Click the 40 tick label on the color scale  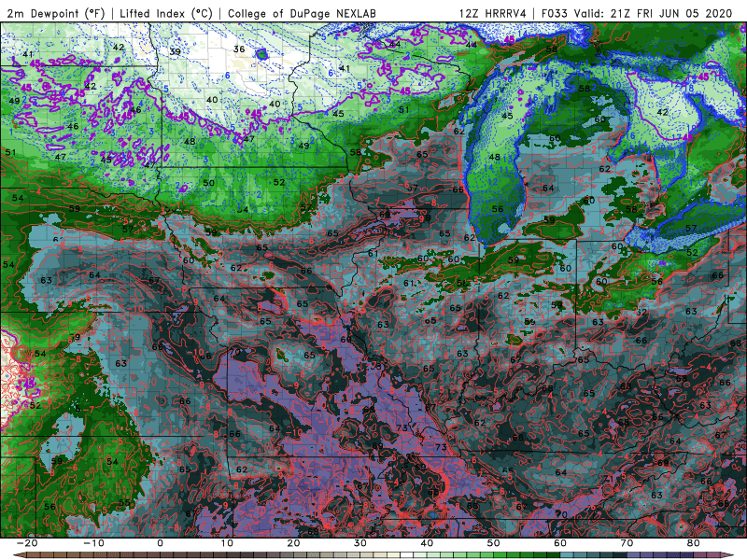click(x=427, y=543)
